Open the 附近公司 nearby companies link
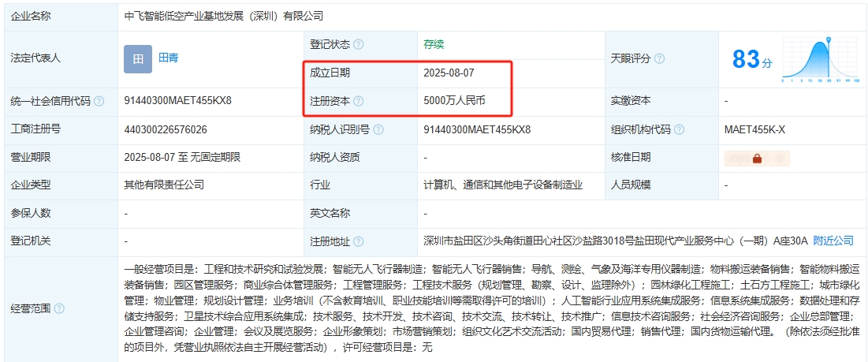This screenshot has height=362, width=868. [x=833, y=241]
